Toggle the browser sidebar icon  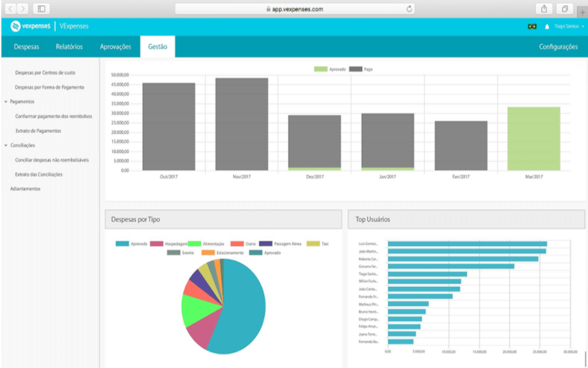coord(42,9)
